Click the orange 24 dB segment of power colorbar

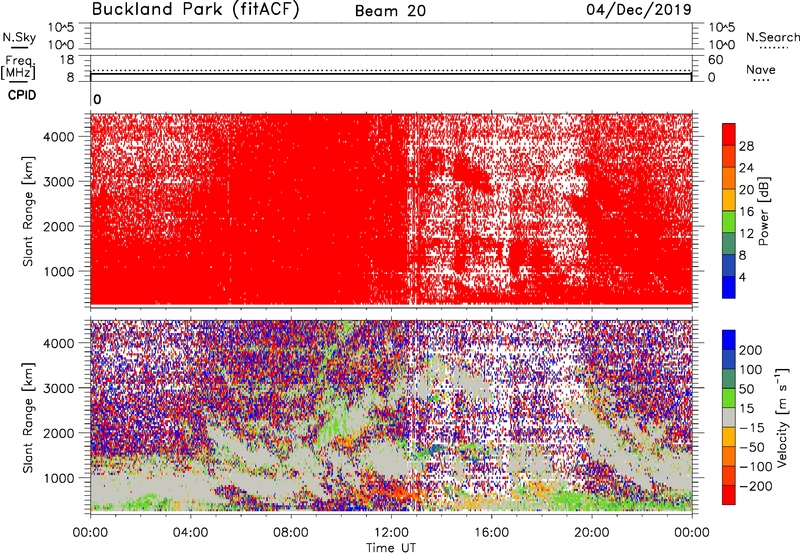pyautogui.click(x=729, y=178)
